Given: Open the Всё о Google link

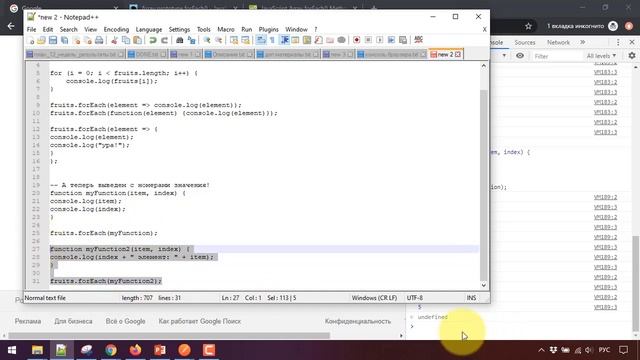Looking at the screenshot, I should pos(125,322).
